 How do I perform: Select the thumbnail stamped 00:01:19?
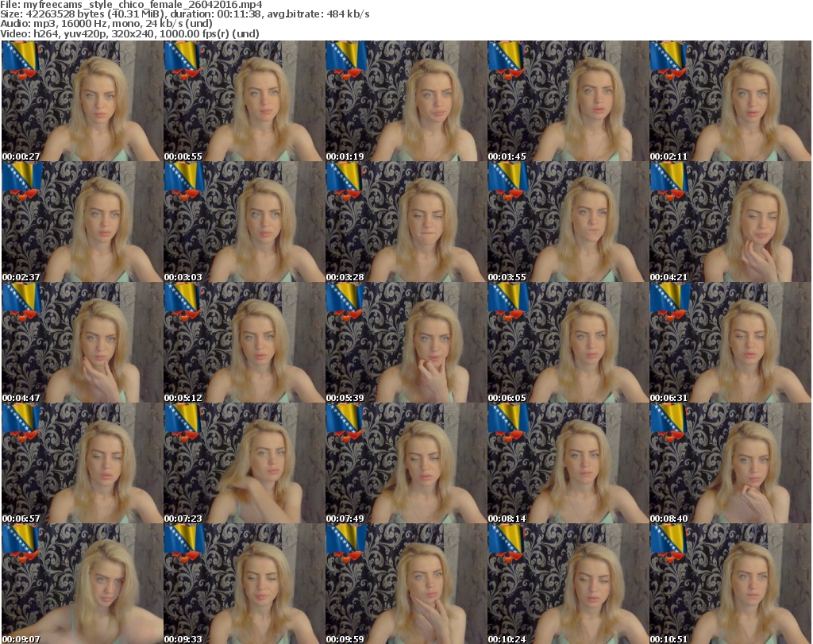(x=406, y=101)
